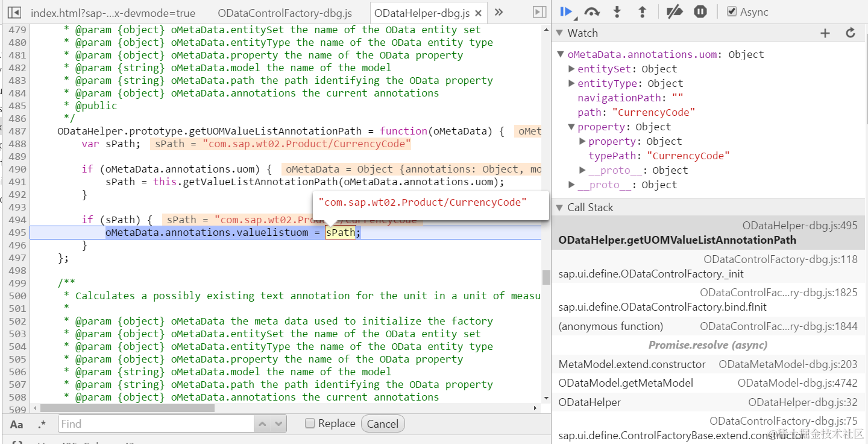Expand the entityType object

tap(571, 83)
